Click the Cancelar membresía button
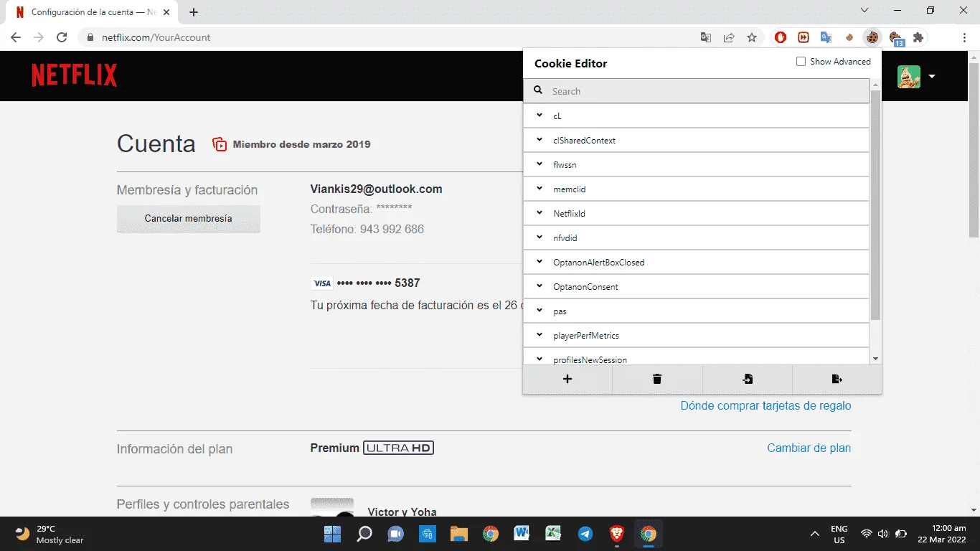Image resolution: width=980 pixels, height=551 pixels. click(x=189, y=218)
